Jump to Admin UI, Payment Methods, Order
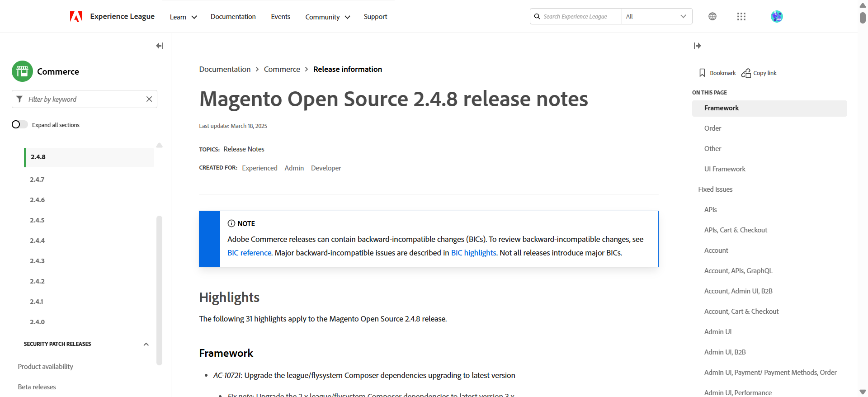This screenshot has width=868, height=397. [x=770, y=373]
